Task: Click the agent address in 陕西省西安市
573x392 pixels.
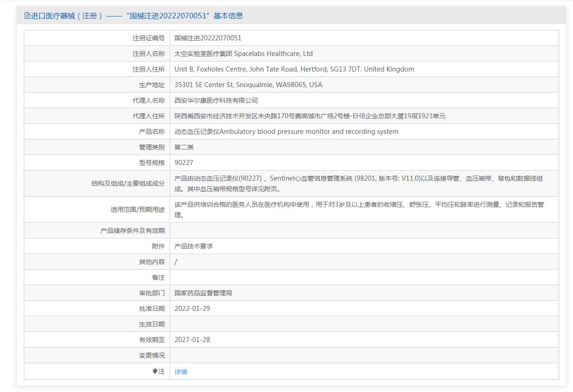Action: 309,116
